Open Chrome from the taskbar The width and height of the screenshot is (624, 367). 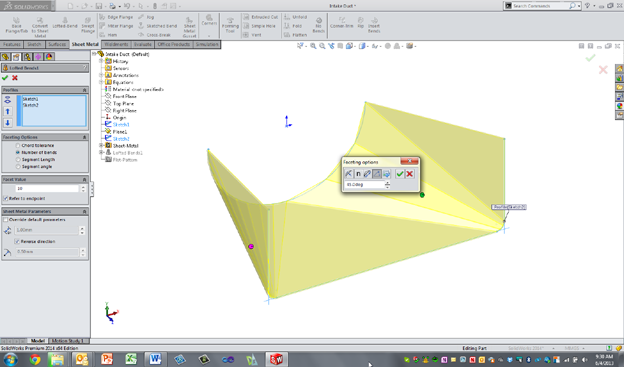[35, 359]
